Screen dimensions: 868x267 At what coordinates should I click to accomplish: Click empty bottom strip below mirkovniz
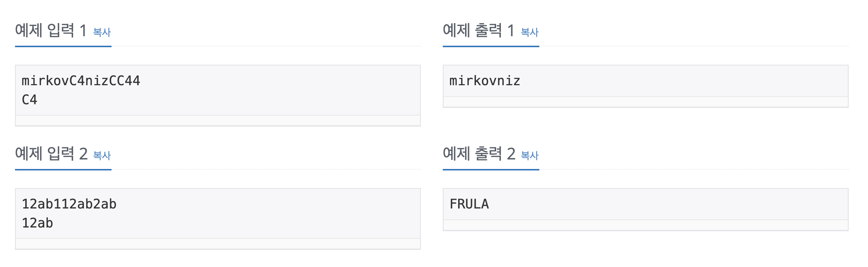[645, 102]
